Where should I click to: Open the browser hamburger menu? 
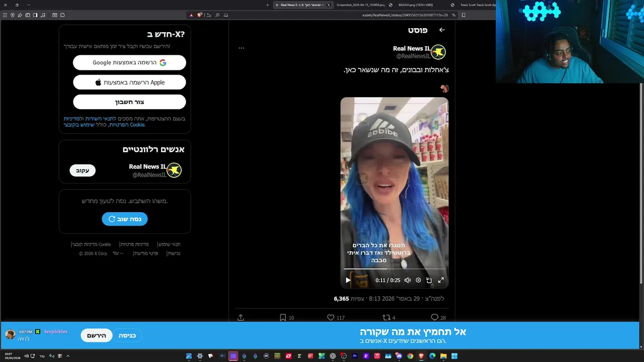[5, 15]
